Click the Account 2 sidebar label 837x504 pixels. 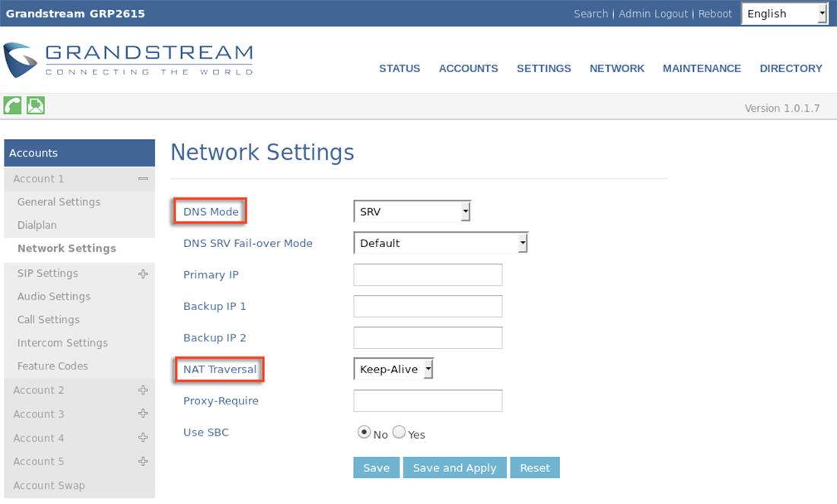pyautogui.click(x=39, y=390)
